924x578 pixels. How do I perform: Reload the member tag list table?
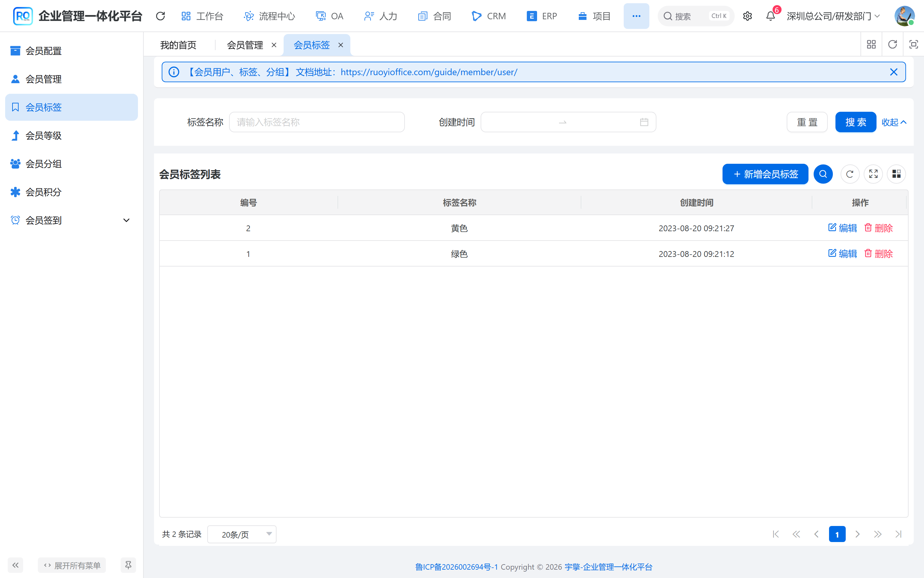point(850,174)
